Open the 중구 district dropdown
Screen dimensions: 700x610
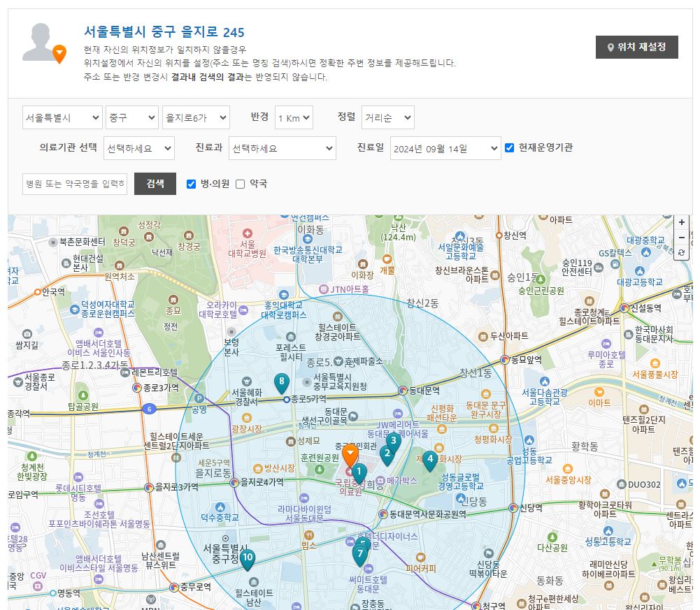tap(132, 118)
